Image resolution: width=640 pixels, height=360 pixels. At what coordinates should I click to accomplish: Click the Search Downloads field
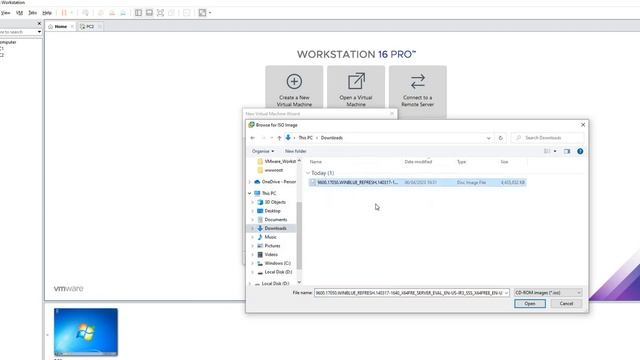click(548, 138)
